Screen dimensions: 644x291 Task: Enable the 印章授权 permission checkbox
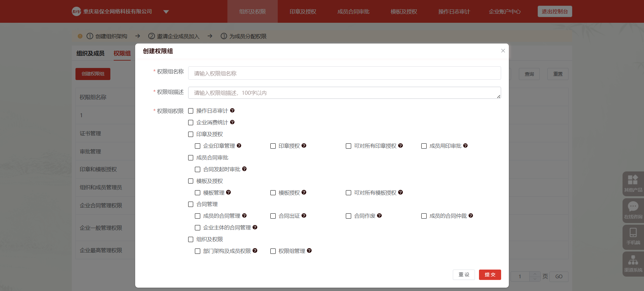[273, 146]
